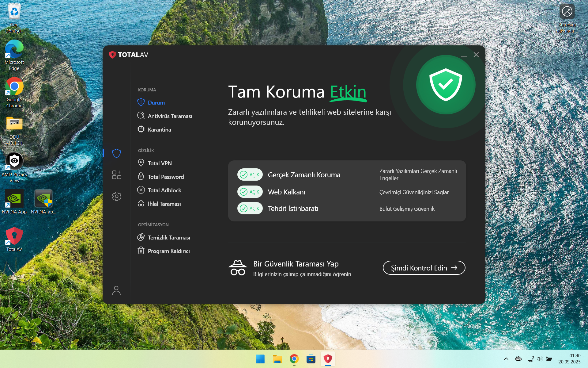
Task: Click Gerçek Zamanlı Koruma label
Action: (304, 175)
